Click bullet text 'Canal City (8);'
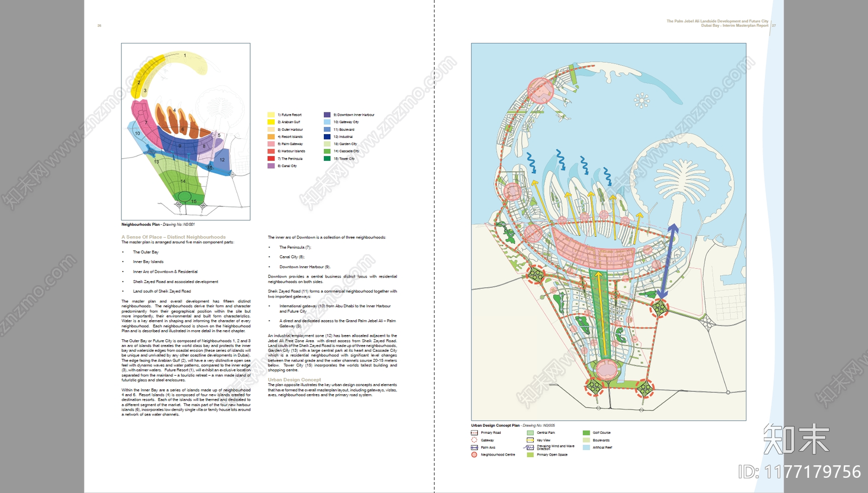 click(x=292, y=257)
